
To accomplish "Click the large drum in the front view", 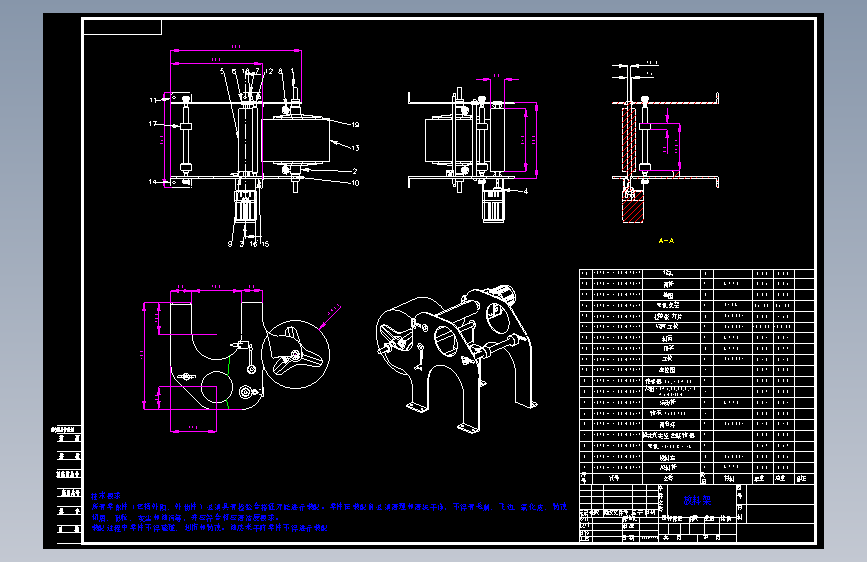I will [x=296, y=140].
